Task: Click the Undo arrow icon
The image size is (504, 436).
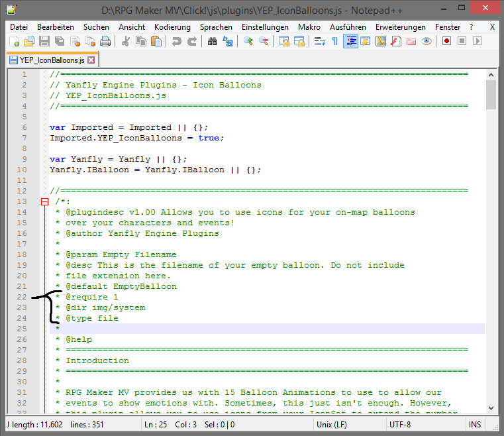Action: 176,41
